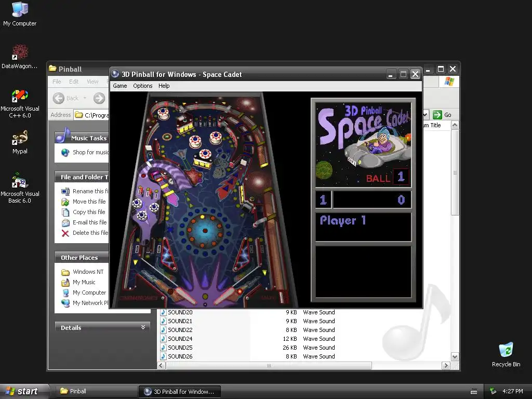Open Microsoft Visual Basic 6.0 desktop icon
This screenshot has width=532, height=399.
[x=20, y=188]
